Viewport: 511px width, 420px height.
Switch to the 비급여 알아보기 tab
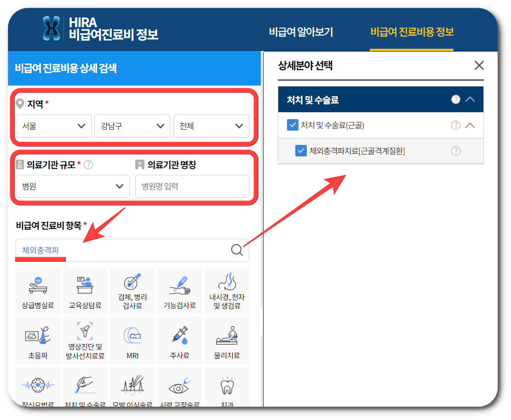click(301, 32)
